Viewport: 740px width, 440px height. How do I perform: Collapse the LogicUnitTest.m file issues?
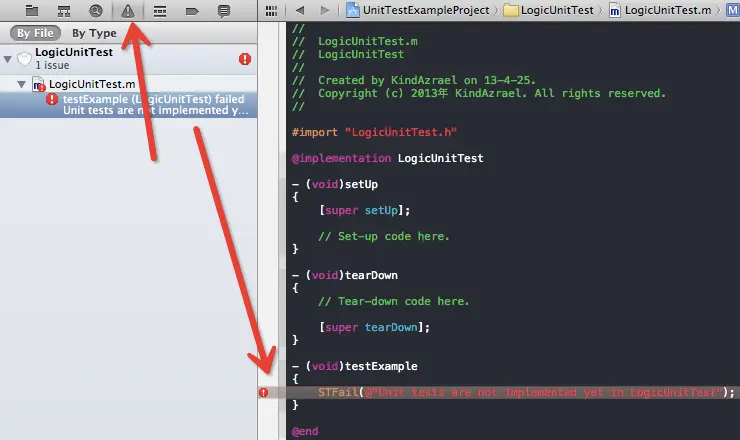[x=22, y=85]
